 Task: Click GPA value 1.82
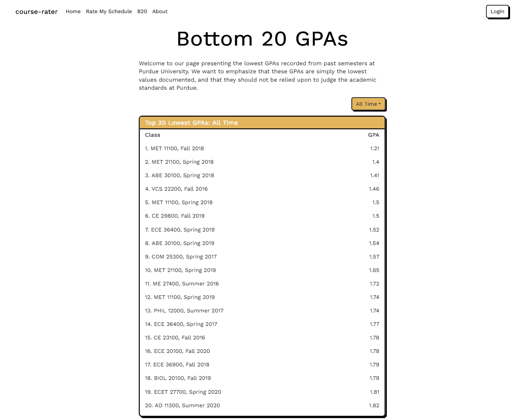(374, 405)
